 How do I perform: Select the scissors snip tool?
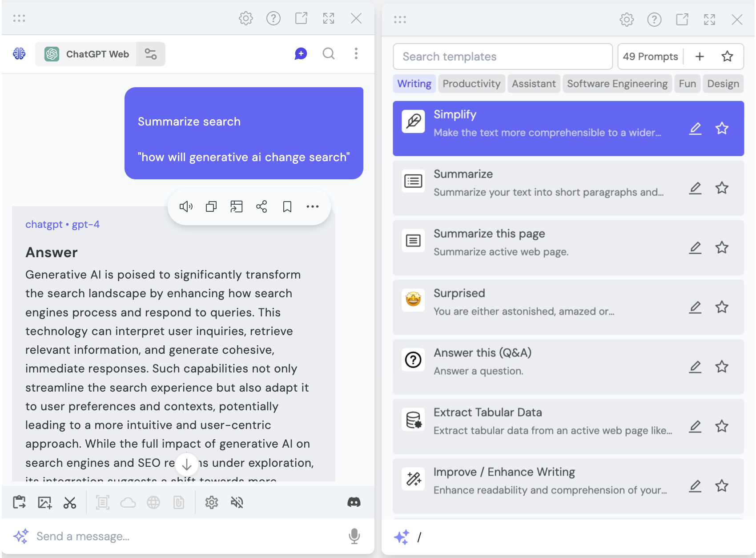click(x=70, y=502)
